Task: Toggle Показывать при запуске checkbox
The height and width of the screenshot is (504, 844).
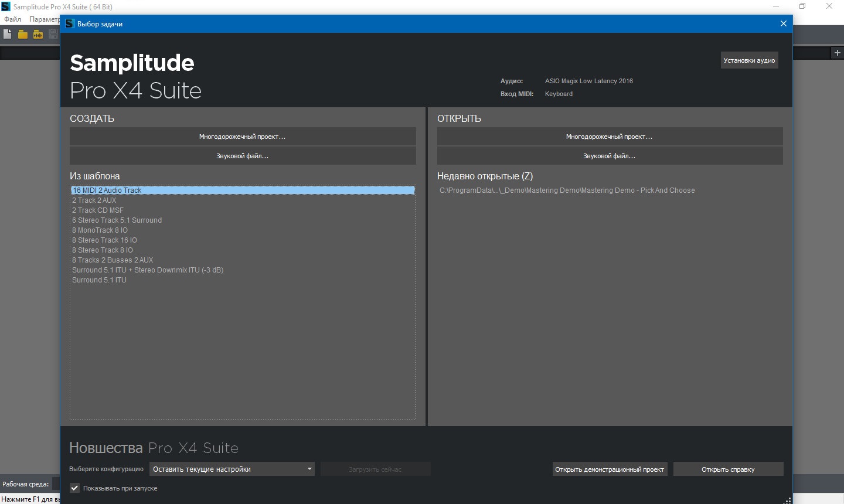Action: click(x=74, y=488)
